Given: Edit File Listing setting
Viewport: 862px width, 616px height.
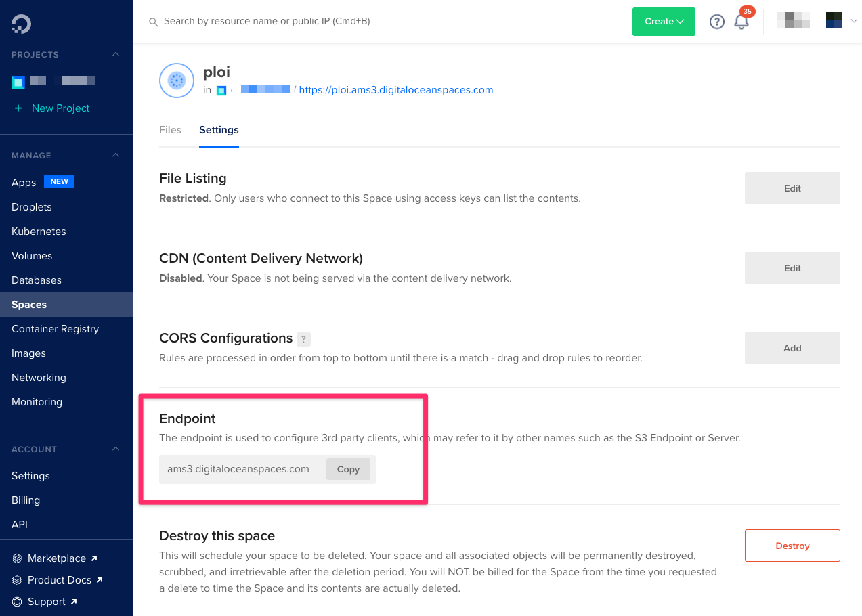Looking at the screenshot, I should coord(792,188).
